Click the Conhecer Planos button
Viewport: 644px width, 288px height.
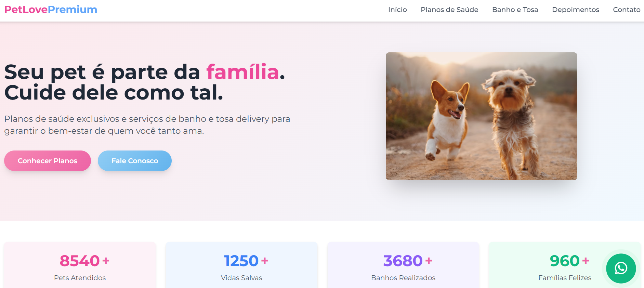pos(48,161)
